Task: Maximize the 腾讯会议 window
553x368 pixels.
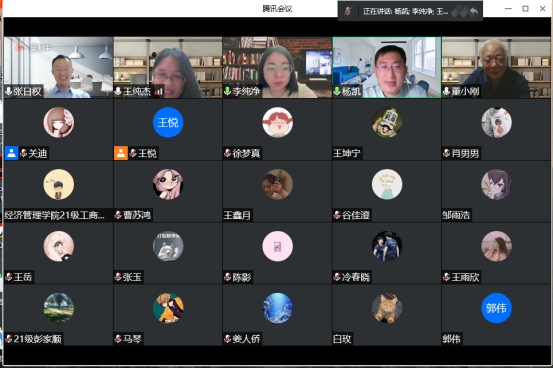Action: point(525,9)
